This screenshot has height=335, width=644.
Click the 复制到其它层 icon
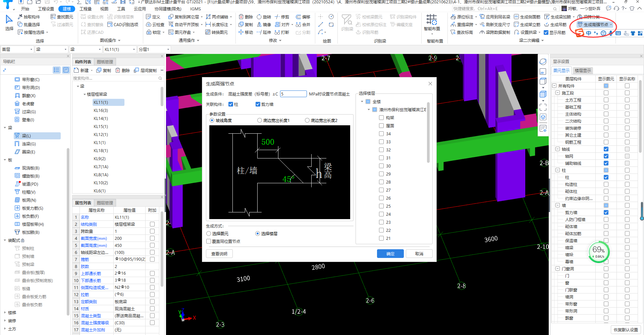tap(171, 17)
